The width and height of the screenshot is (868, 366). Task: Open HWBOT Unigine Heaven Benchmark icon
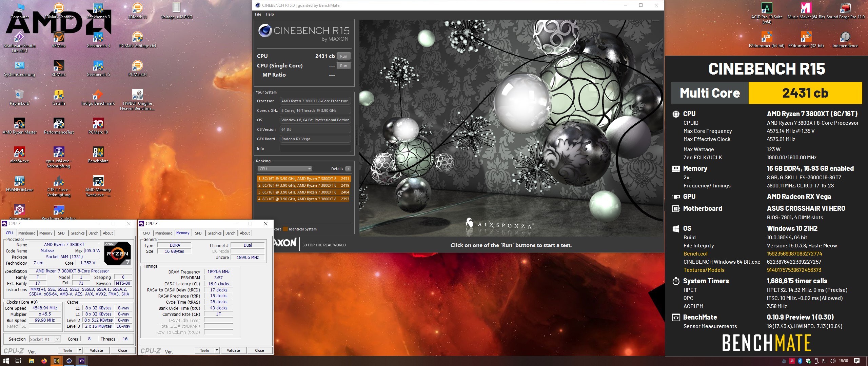137,99
